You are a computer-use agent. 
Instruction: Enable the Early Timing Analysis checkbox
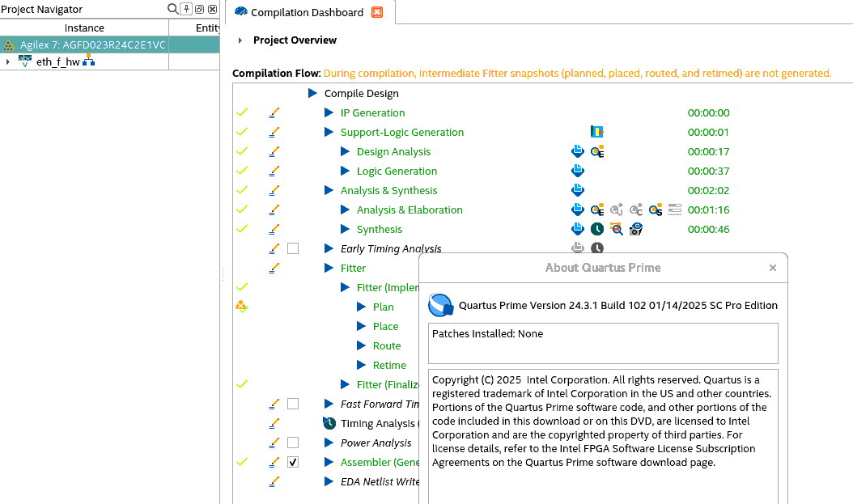293,248
